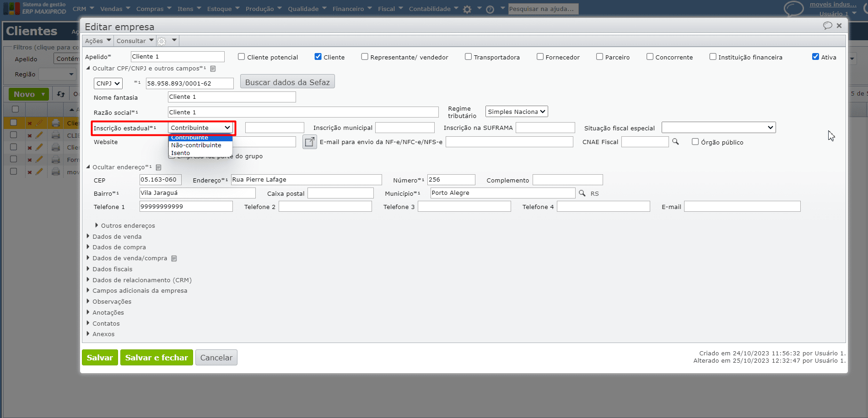
Task: Click the printer icon in the Forr row
Action: pos(56,160)
